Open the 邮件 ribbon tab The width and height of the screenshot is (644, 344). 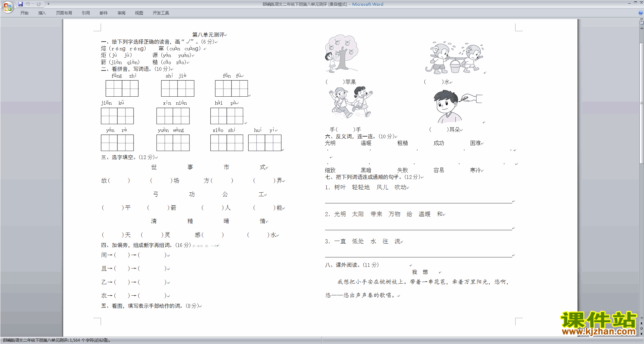pyautogui.click(x=104, y=13)
